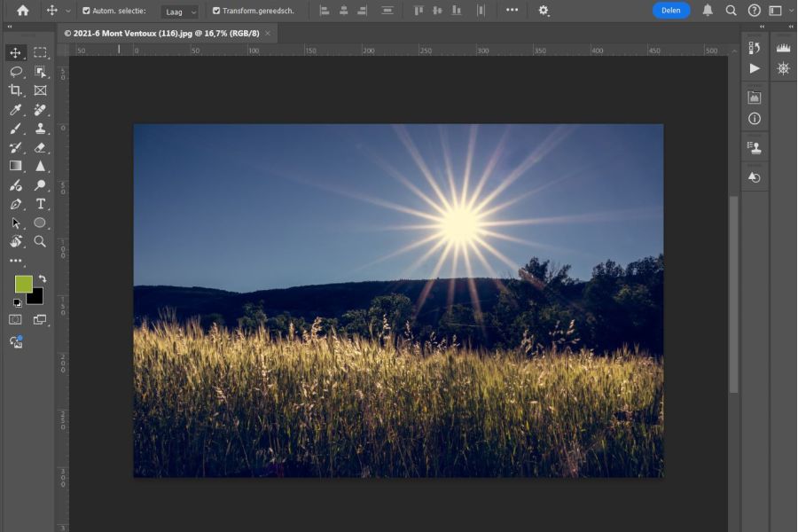Screen dimensions: 798x532
Task: Pick the Lasso tool
Action: (x=15, y=72)
